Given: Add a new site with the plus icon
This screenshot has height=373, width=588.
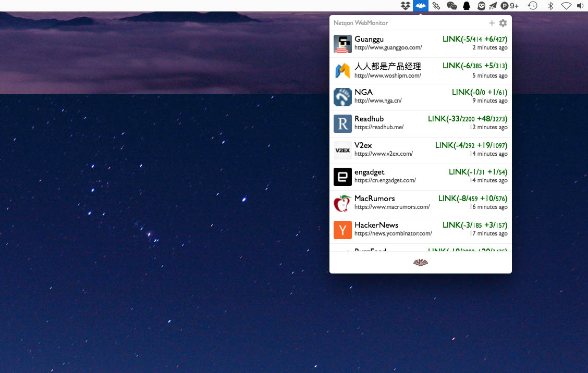Looking at the screenshot, I should [x=492, y=23].
